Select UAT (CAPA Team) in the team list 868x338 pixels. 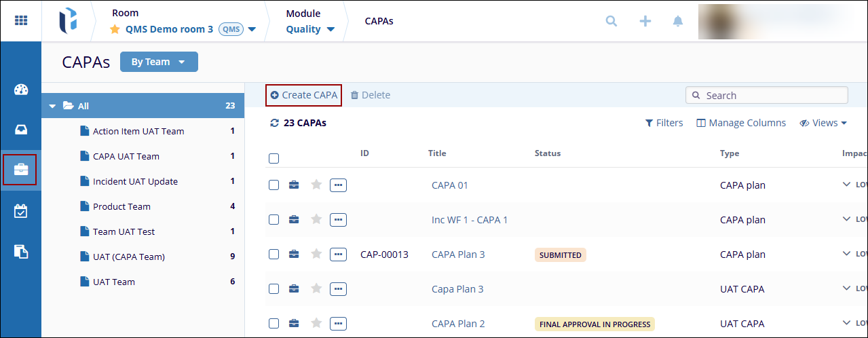tap(128, 257)
